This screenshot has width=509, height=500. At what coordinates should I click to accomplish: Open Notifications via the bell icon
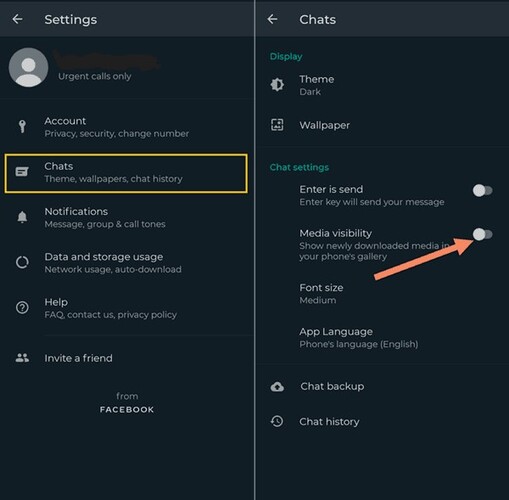click(22, 217)
